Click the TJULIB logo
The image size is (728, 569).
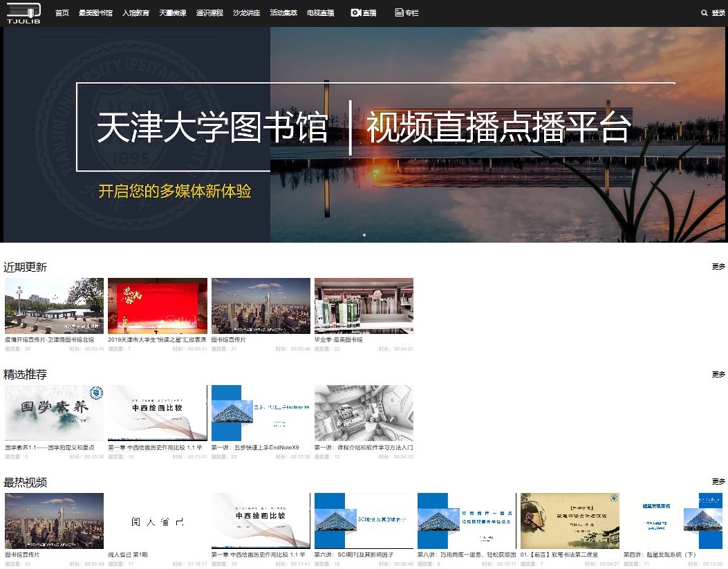pos(24,12)
